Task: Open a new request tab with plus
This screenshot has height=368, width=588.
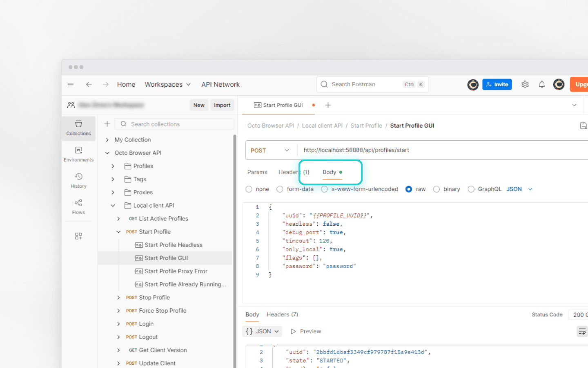Action: point(328,105)
